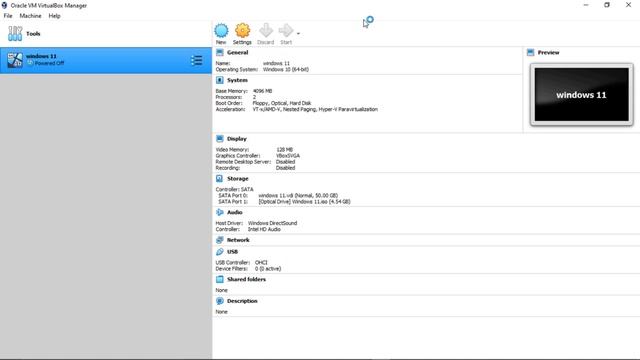Restore down the VirtualBox Manager window
Viewport: 640px width, 360px height.
click(x=607, y=5)
